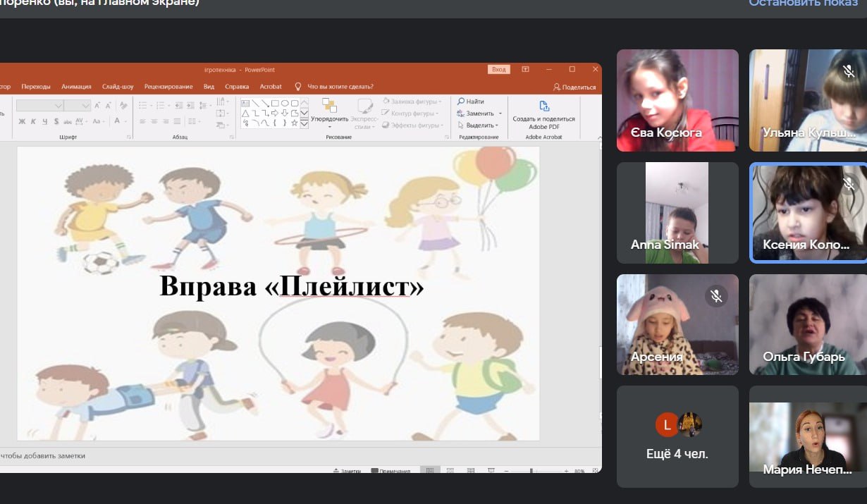Click the Ещё 4 чел. participants tile
The image size is (867, 504).
[677, 436]
